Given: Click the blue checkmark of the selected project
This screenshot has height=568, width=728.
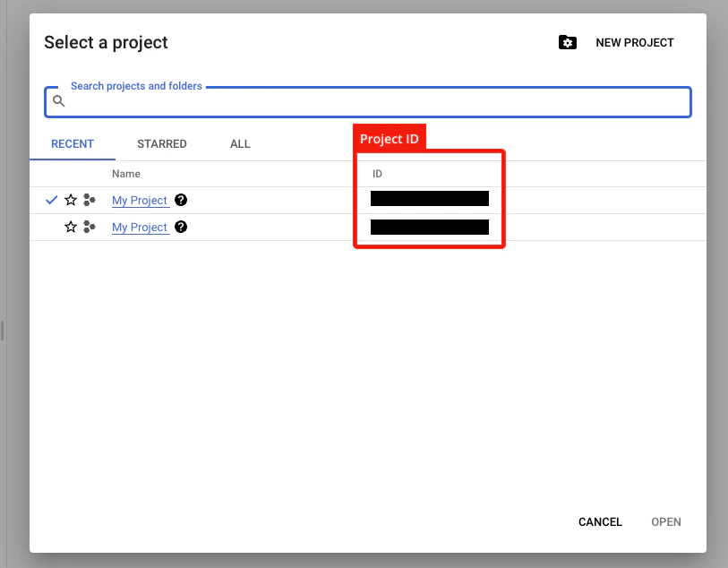Looking at the screenshot, I should pyautogui.click(x=52, y=200).
